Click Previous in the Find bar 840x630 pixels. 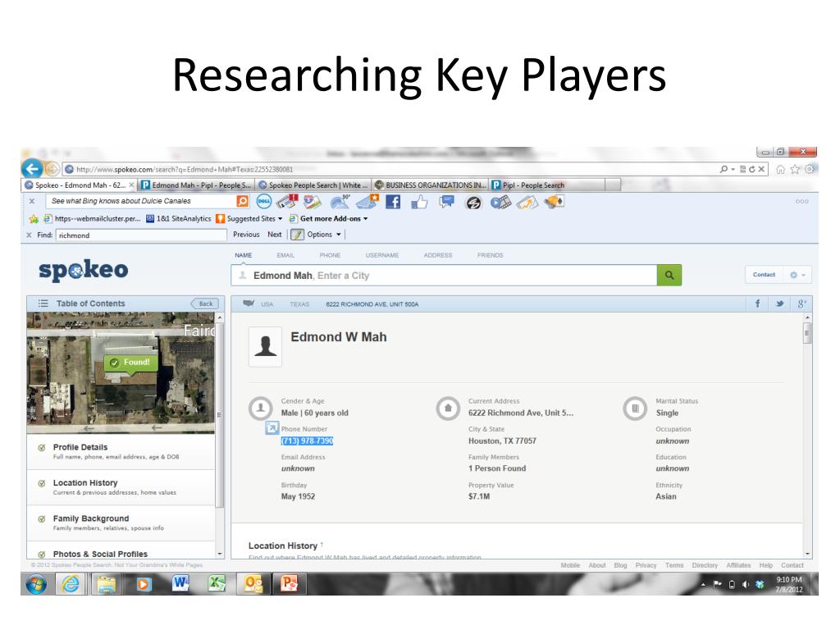pos(246,235)
